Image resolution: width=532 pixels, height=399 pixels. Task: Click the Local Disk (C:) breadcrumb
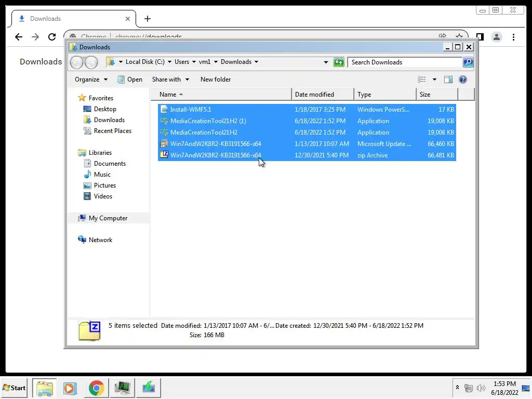pyautogui.click(x=145, y=62)
